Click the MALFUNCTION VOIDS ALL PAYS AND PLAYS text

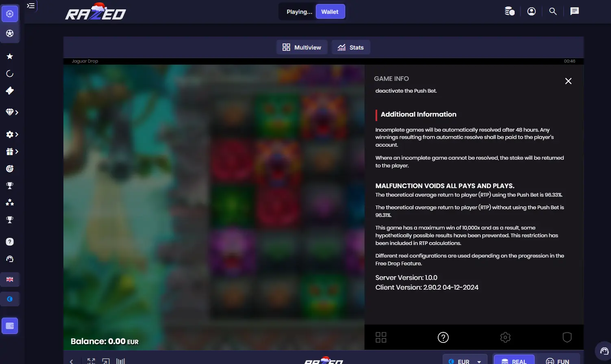pyautogui.click(x=445, y=186)
